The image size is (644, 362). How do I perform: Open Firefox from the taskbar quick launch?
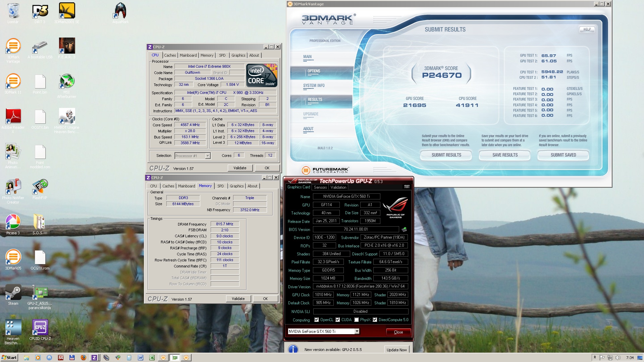pyautogui.click(x=83, y=358)
